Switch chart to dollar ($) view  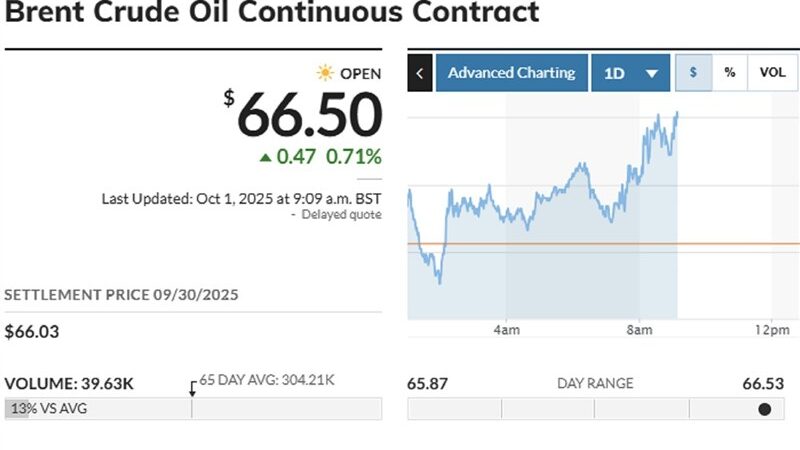693,73
